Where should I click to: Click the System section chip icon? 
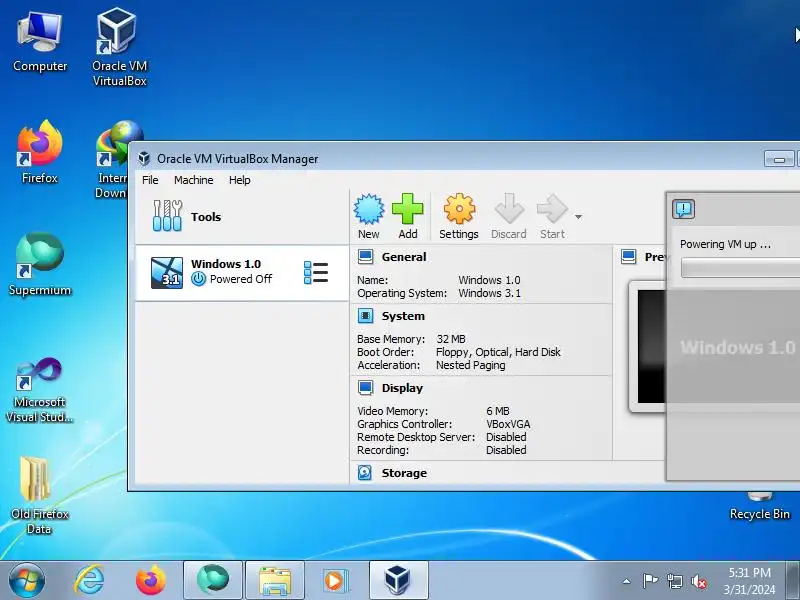coord(365,316)
